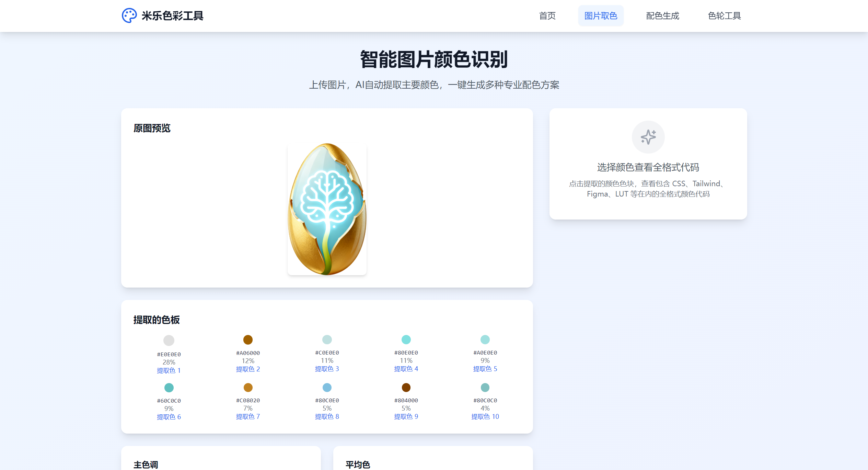The width and height of the screenshot is (868, 470).
Task: Open the 色轮工具 page
Action: pyautogui.click(x=724, y=16)
